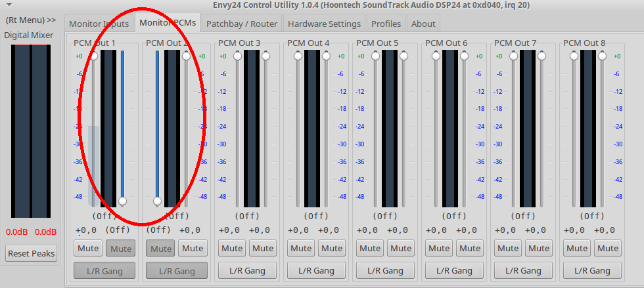
Task: Click PCM Out 6 left volume slider handle
Action: coord(436,56)
